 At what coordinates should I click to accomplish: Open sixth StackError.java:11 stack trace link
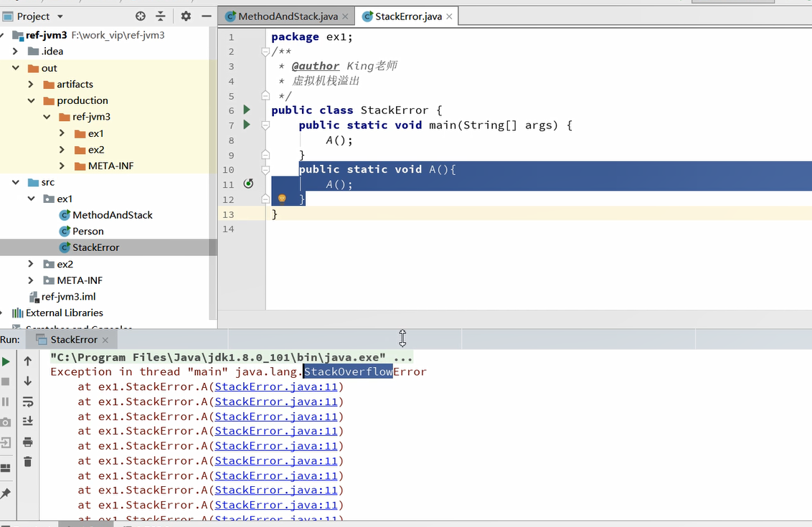click(276, 461)
